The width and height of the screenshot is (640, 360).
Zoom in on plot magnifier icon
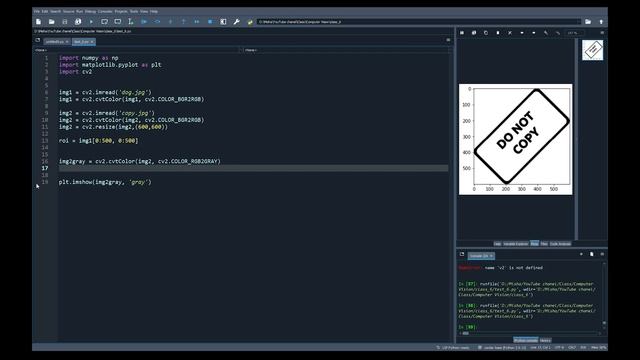pyautogui.click(x=546, y=33)
